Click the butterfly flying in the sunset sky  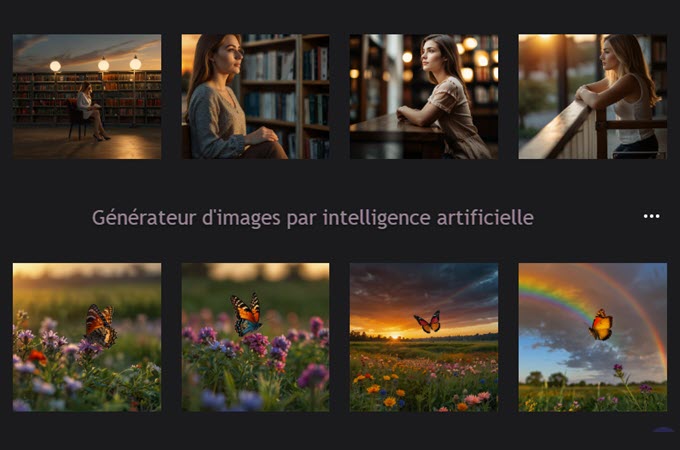(x=428, y=322)
